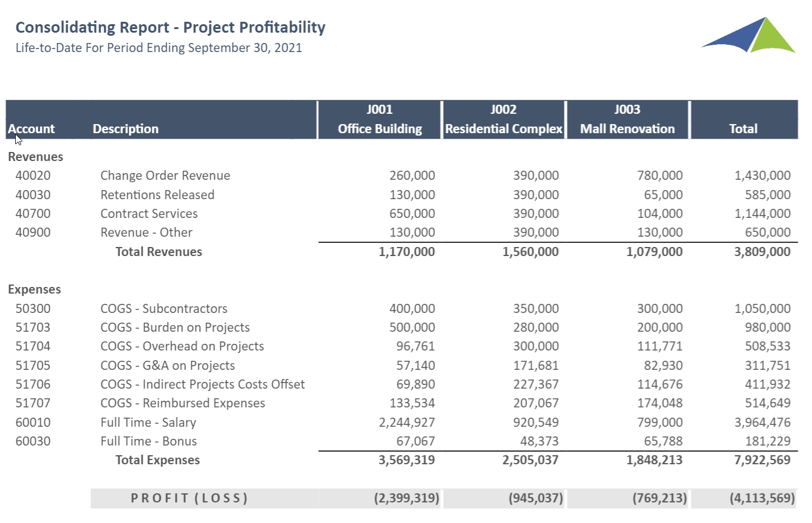Select account number 50300
Screen dimensions: 812x523
(33, 309)
